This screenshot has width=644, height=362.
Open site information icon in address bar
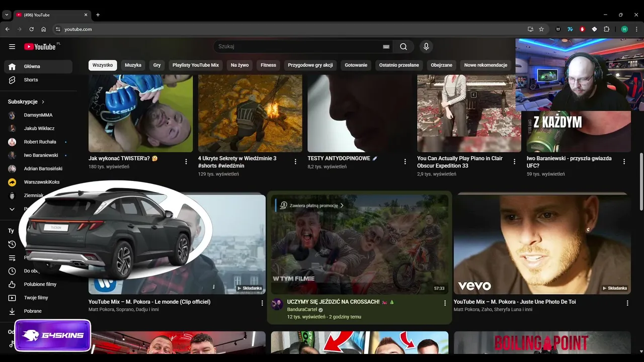click(x=58, y=29)
